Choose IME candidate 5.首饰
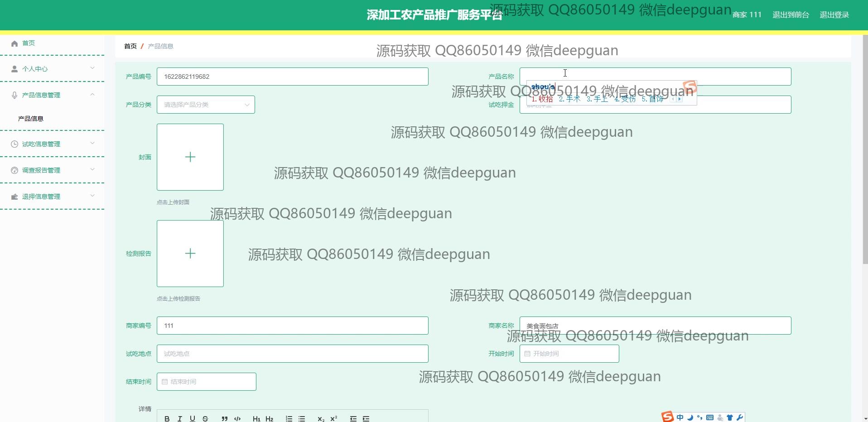 tap(652, 99)
